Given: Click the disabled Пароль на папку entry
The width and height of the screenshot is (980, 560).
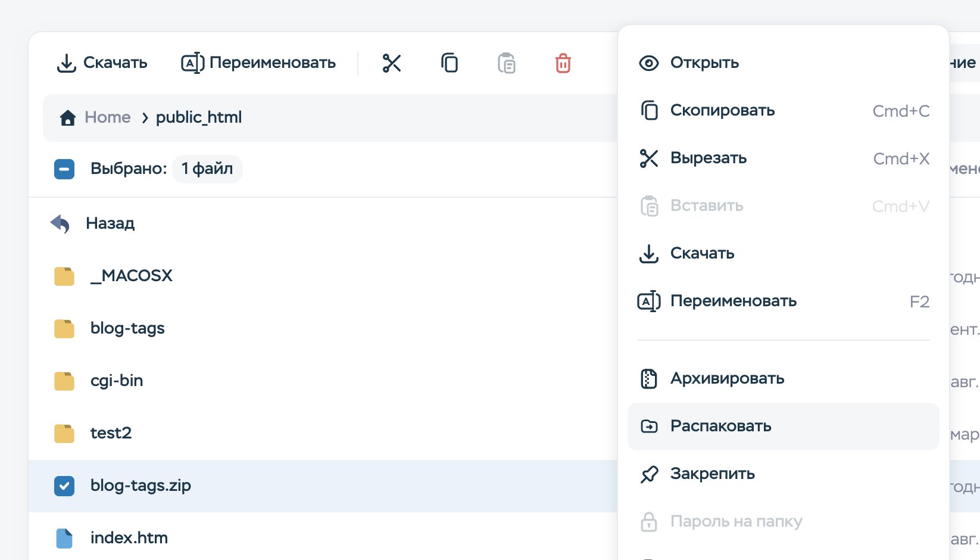Looking at the screenshot, I should point(784,522).
